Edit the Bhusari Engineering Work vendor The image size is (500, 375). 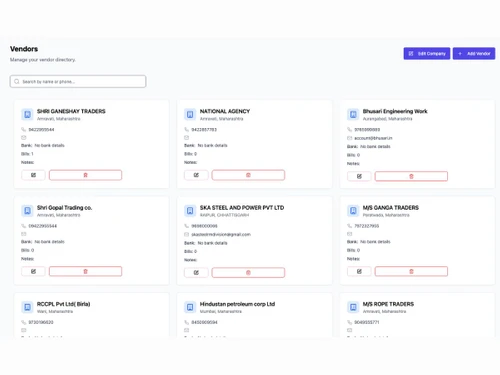click(359, 176)
